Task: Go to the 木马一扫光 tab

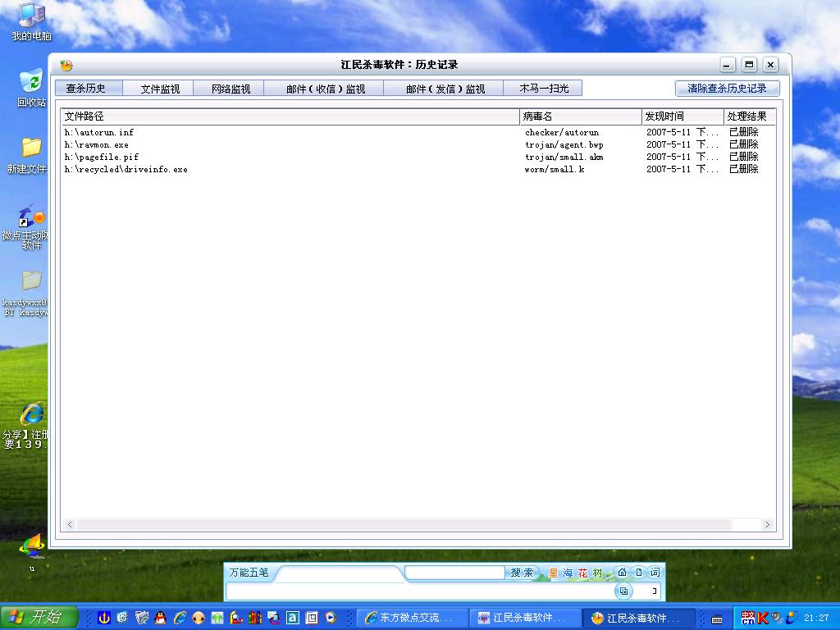Action: coord(543,89)
